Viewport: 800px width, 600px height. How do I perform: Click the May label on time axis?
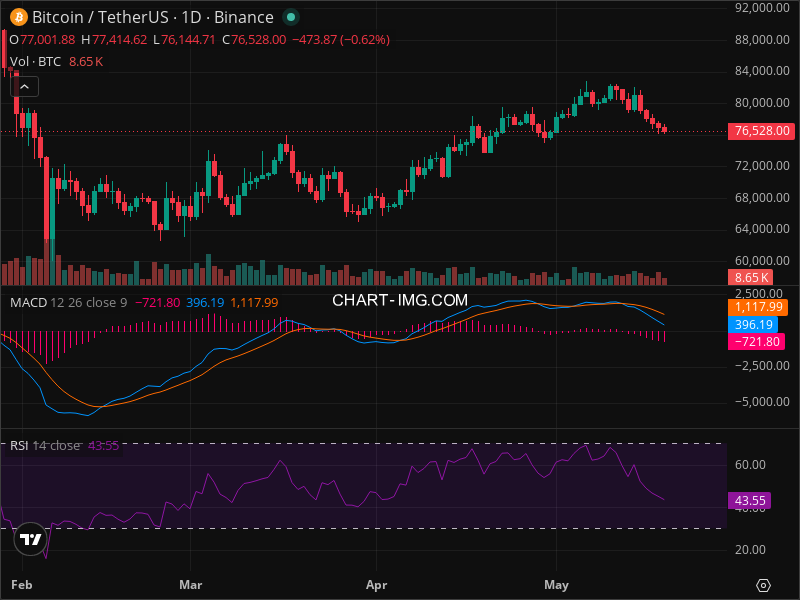pos(556,585)
